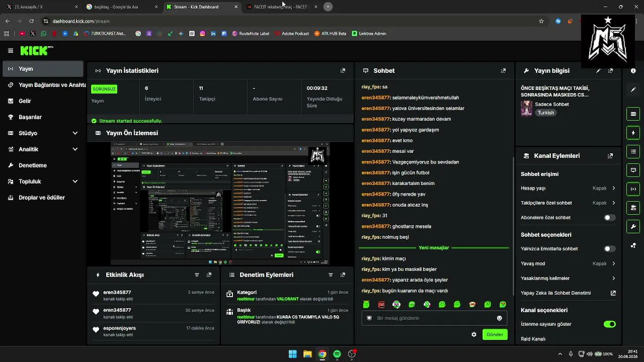Send the chat message with Gönder
Screen dimensions: 644x362
pos(495,334)
